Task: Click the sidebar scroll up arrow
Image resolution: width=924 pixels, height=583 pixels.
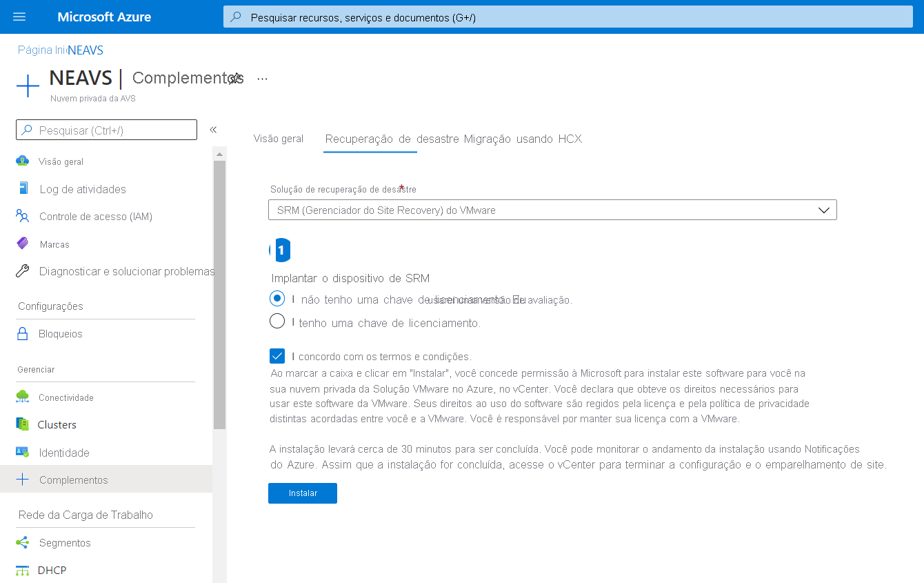Action: 219,154
